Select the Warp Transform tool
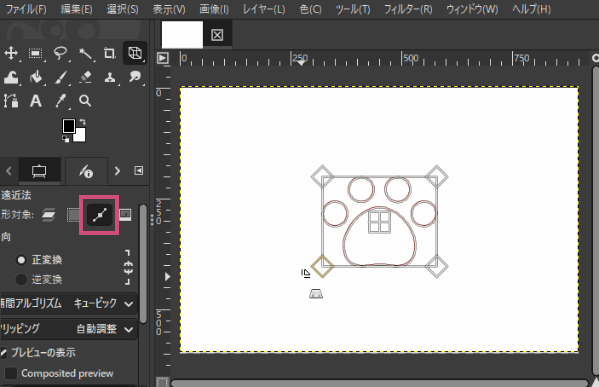 [11, 78]
